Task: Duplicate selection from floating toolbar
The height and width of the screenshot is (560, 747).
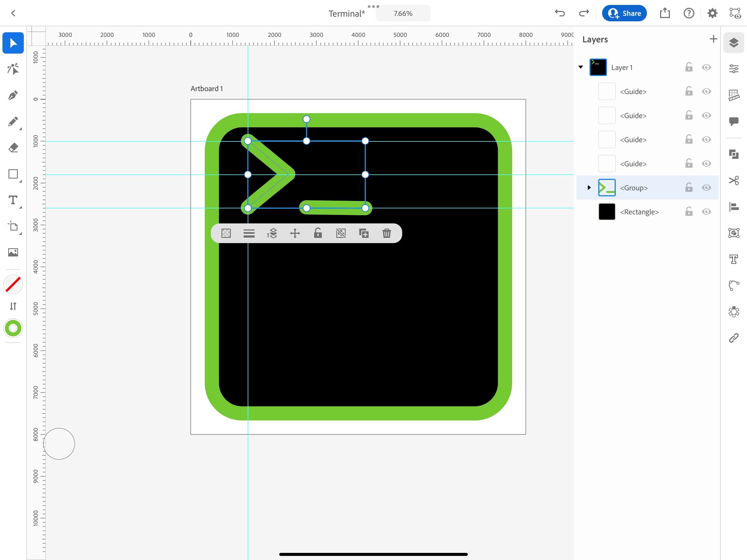Action: [364, 234]
